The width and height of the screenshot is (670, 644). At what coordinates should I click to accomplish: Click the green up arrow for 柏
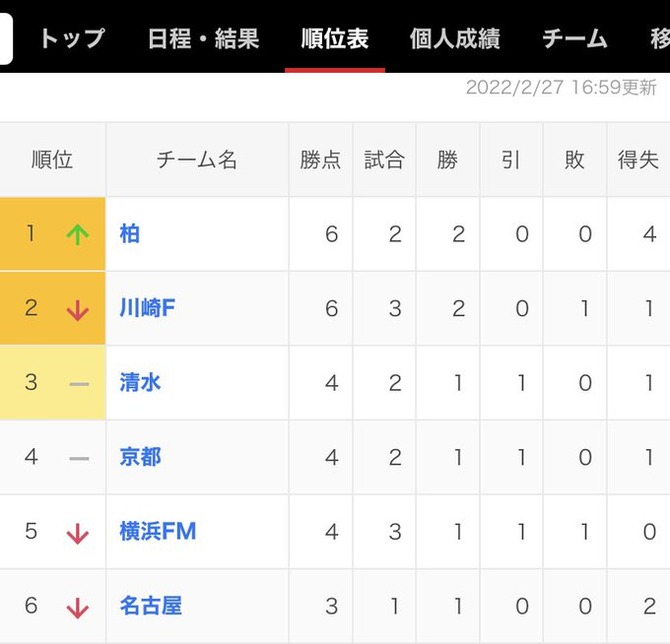[78, 235]
